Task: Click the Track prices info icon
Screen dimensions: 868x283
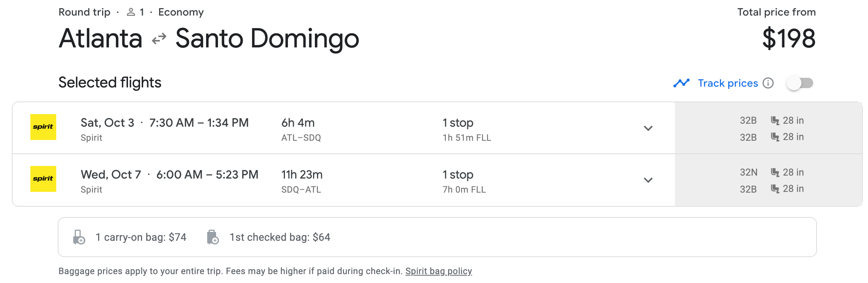Action: [768, 83]
